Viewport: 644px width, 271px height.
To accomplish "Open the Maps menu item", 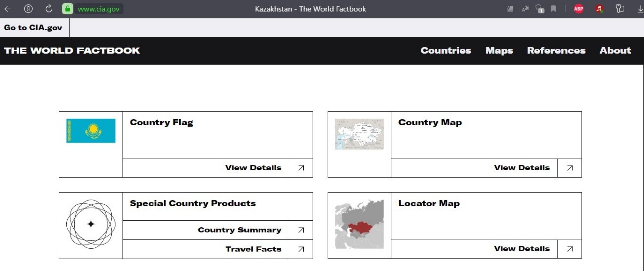I will 499,51.
